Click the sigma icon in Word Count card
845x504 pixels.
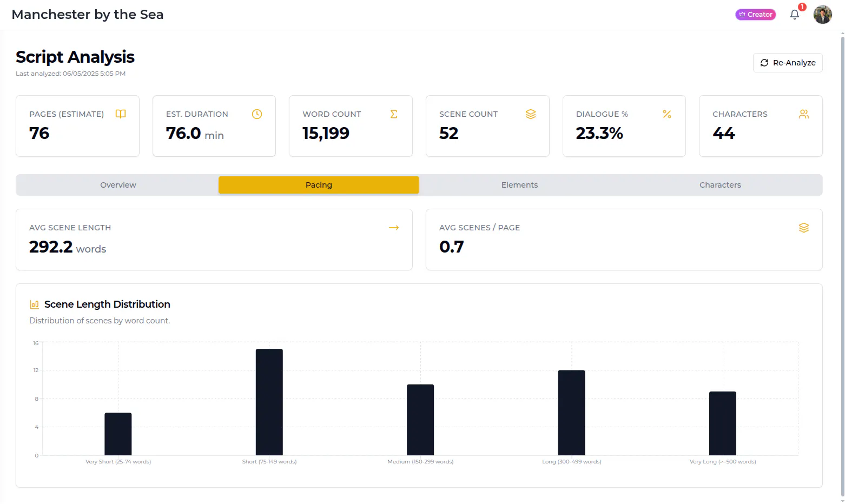pos(394,114)
